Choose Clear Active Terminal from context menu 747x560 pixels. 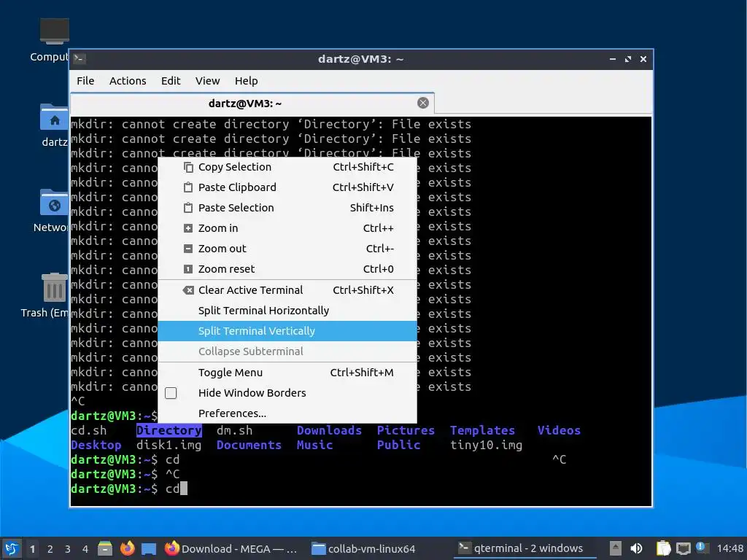287,290
